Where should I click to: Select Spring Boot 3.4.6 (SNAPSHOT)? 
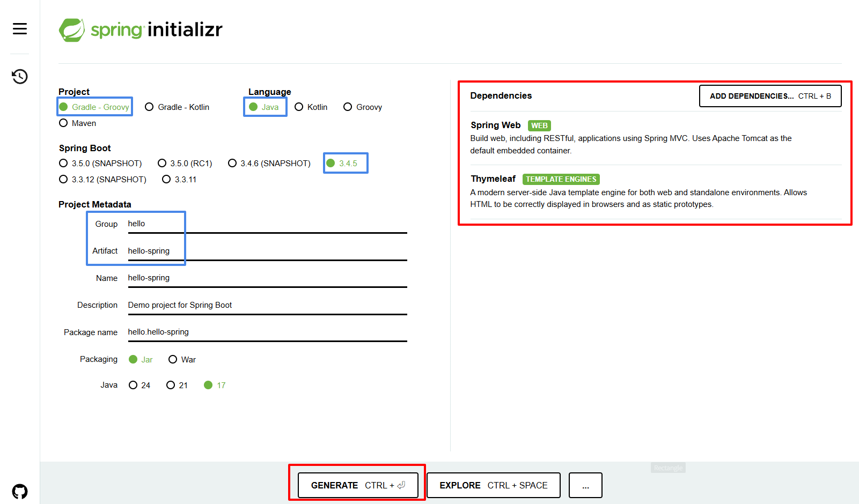coord(269,163)
